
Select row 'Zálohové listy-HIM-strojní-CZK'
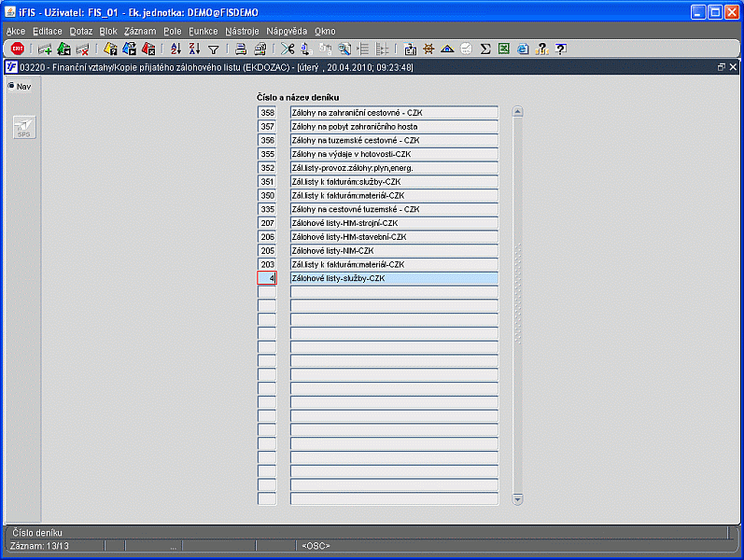[x=394, y=222]
